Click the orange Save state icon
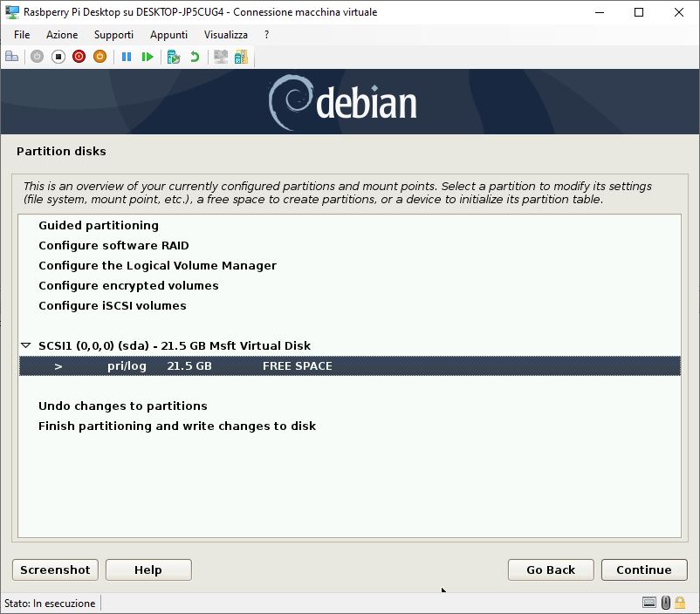Image resolution: width=700 pixels, height=614 pixels. (100, 57)
